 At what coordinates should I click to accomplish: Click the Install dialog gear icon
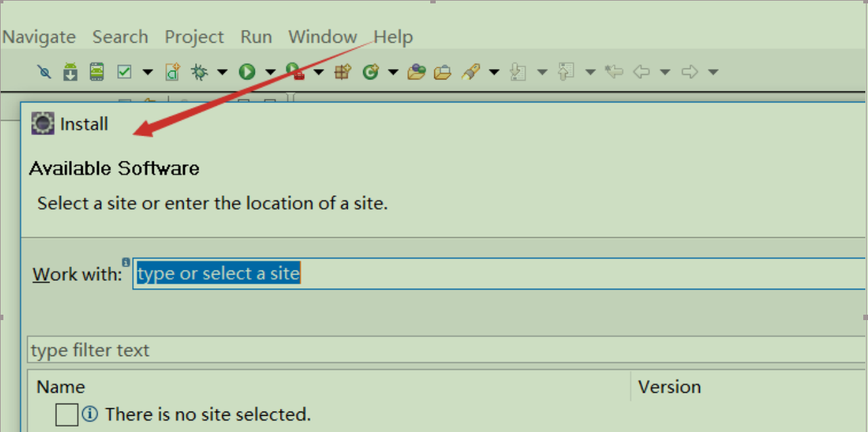pos(43,124)
